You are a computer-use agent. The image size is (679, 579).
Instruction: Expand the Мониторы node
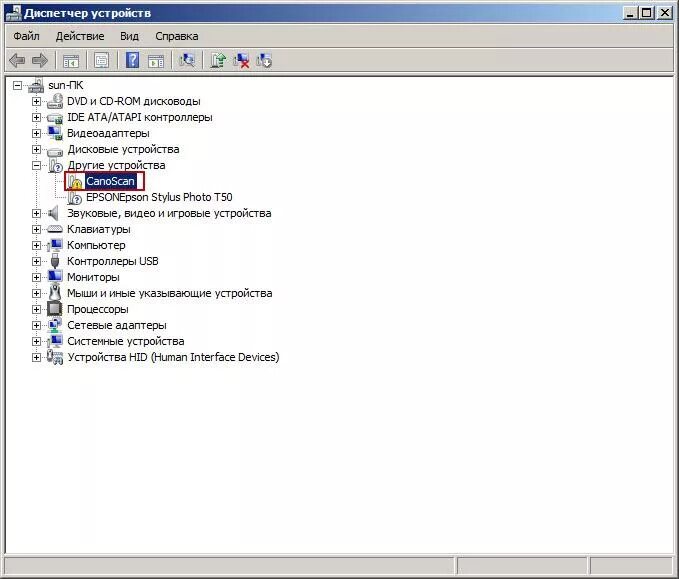coord(36,278)
